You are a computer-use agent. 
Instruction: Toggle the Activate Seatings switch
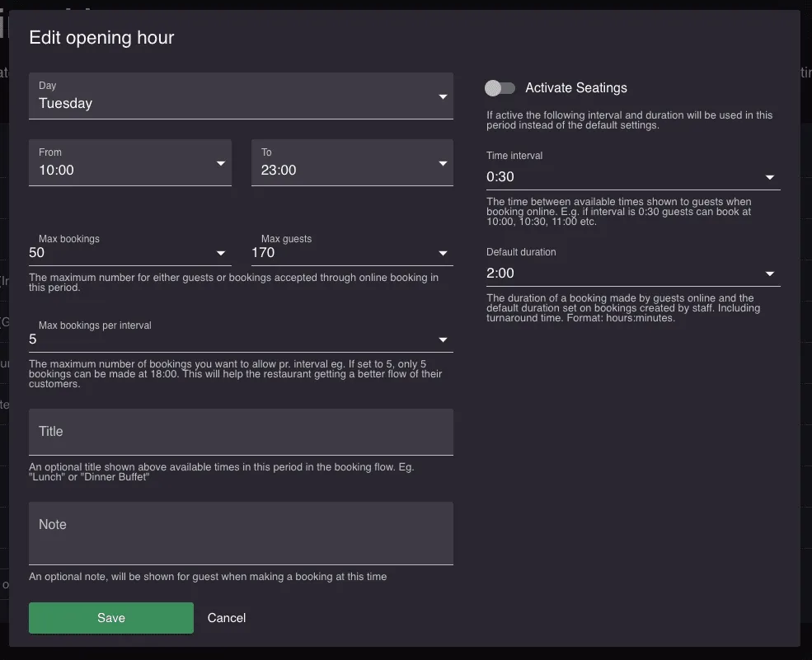[x=500, y=88]
